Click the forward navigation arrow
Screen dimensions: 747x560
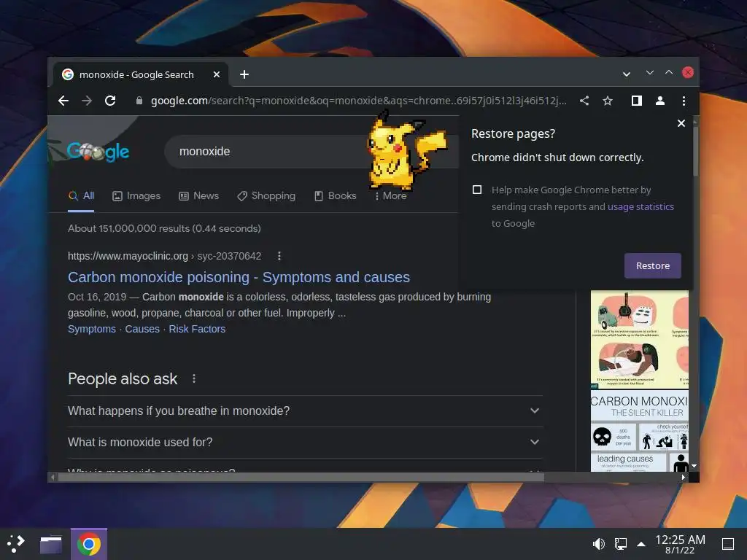tap(87, 101)
